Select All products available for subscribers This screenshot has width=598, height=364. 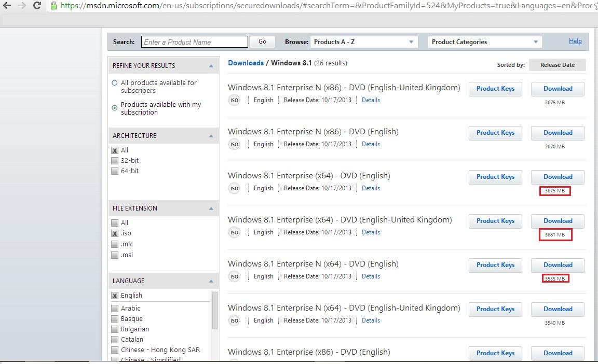coord(114,83)
